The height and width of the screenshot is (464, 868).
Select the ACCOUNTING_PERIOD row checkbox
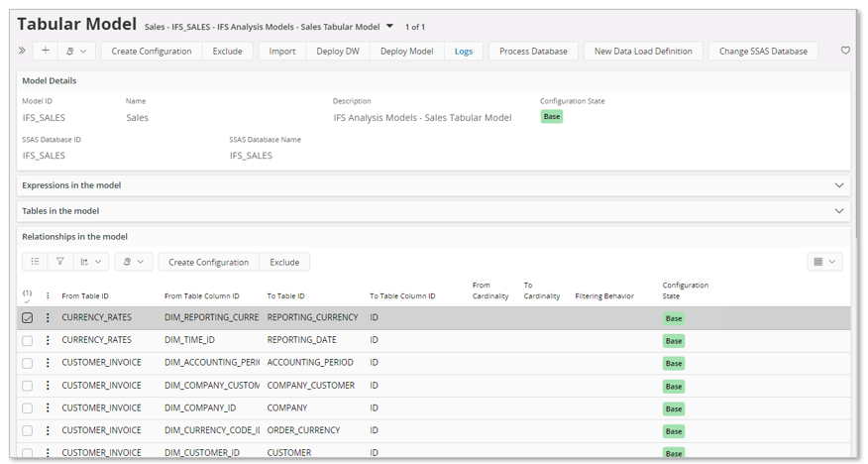pyautogui.click(x=28, y=364)
